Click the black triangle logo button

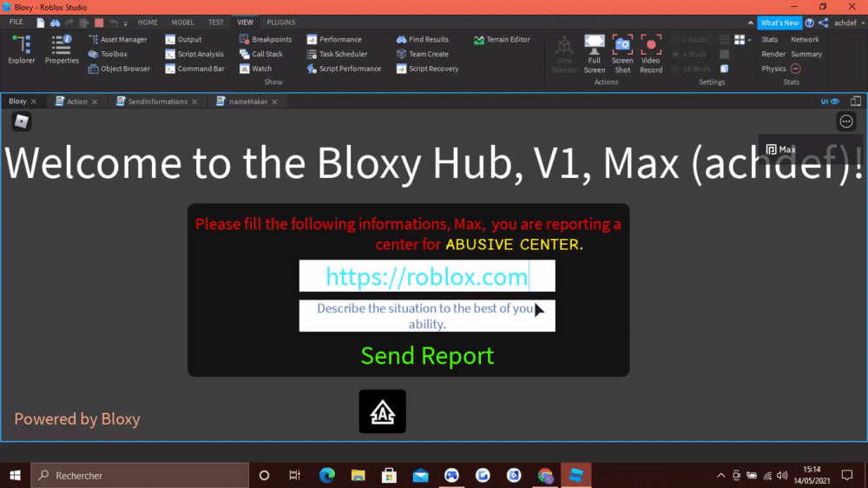[x=383, y=412]
